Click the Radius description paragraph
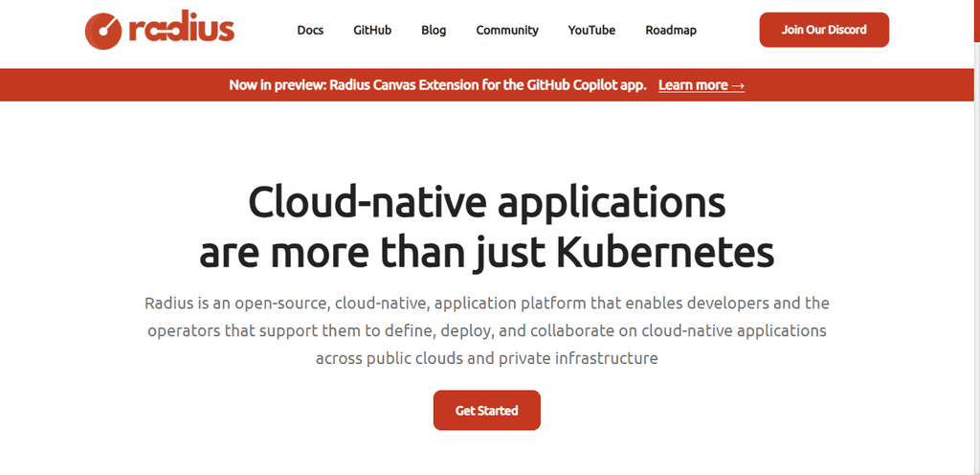This screenshot has width=980, height=475. click(487, 330)
